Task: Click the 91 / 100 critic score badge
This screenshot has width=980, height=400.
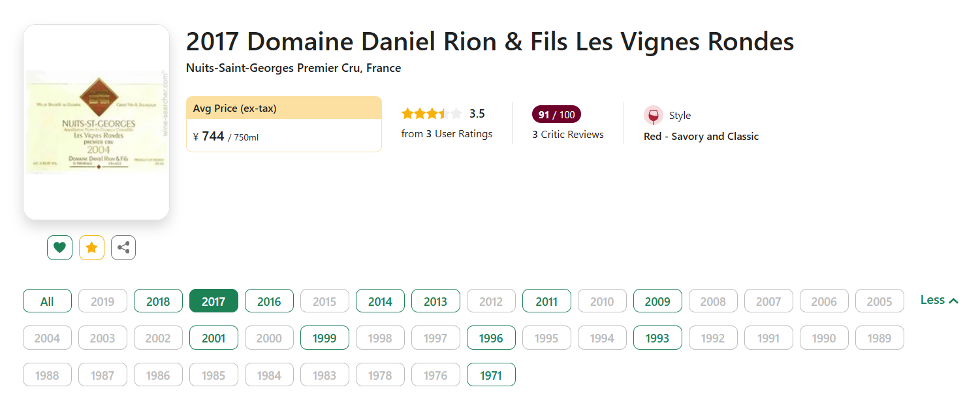Action: [556, 114]
